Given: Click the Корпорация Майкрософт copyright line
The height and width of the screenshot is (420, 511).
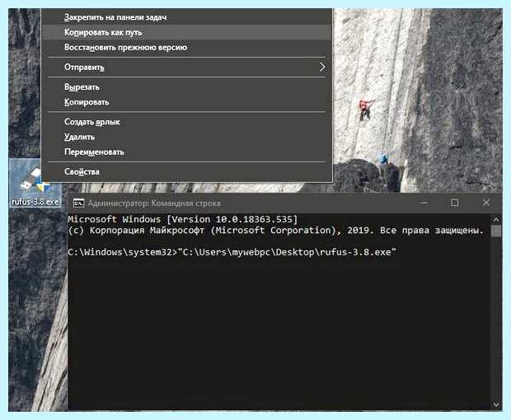Looking at the screenshot, I should [276, 231].
